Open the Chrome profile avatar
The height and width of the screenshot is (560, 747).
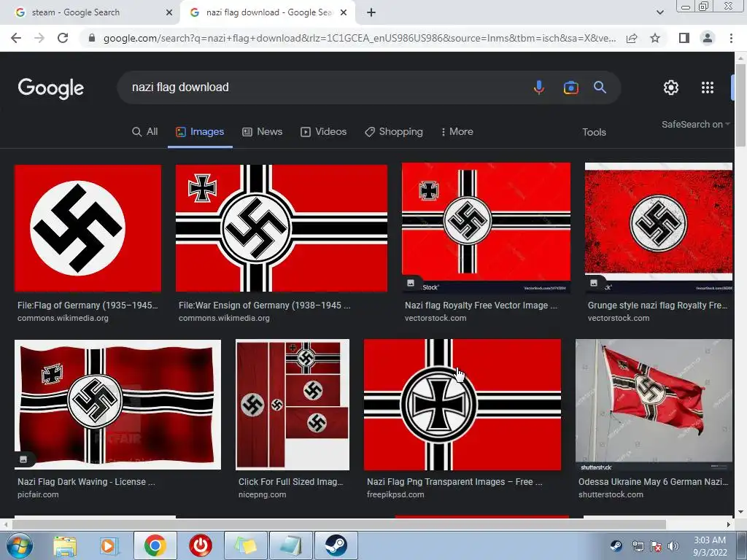point(708,38)
